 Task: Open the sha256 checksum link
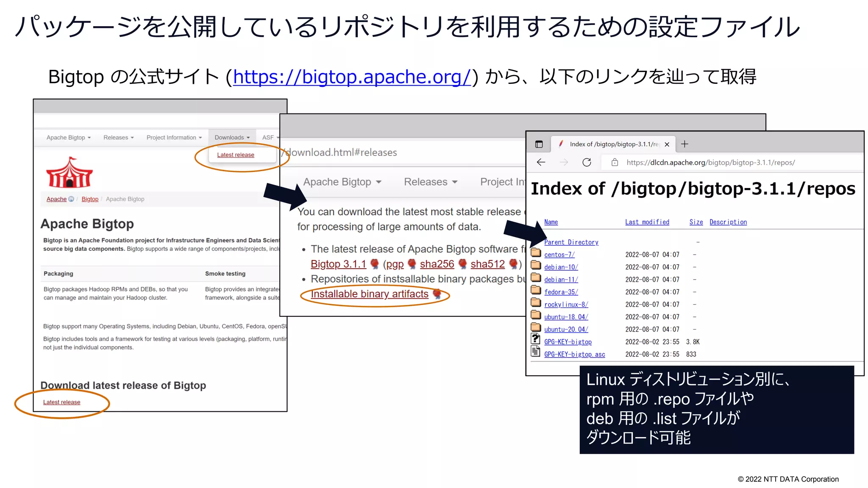437,264
